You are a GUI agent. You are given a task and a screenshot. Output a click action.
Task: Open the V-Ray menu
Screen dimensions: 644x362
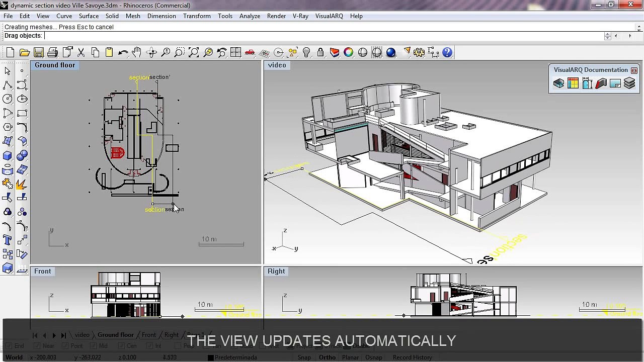click(300, 16)
